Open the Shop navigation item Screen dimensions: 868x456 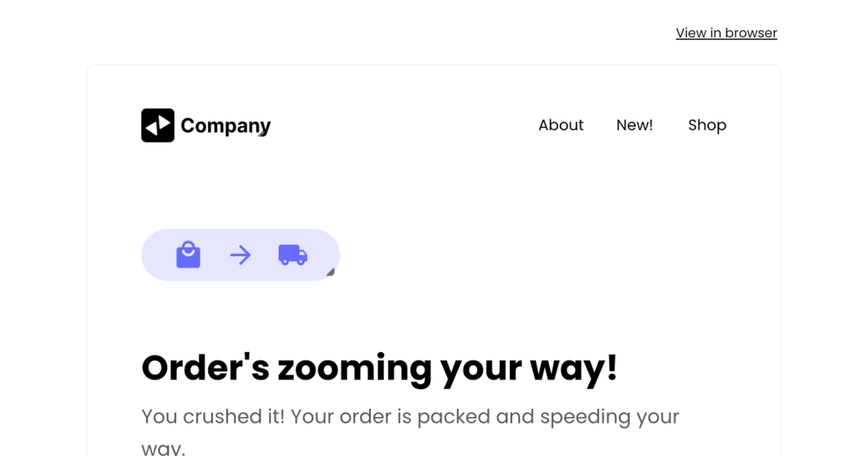[707, 125]
